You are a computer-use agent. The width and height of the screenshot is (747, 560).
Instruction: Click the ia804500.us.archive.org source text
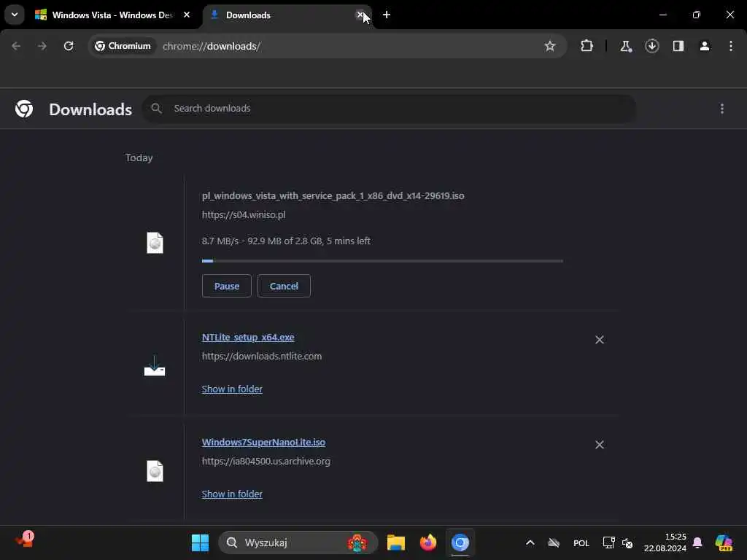click(266, 462)
